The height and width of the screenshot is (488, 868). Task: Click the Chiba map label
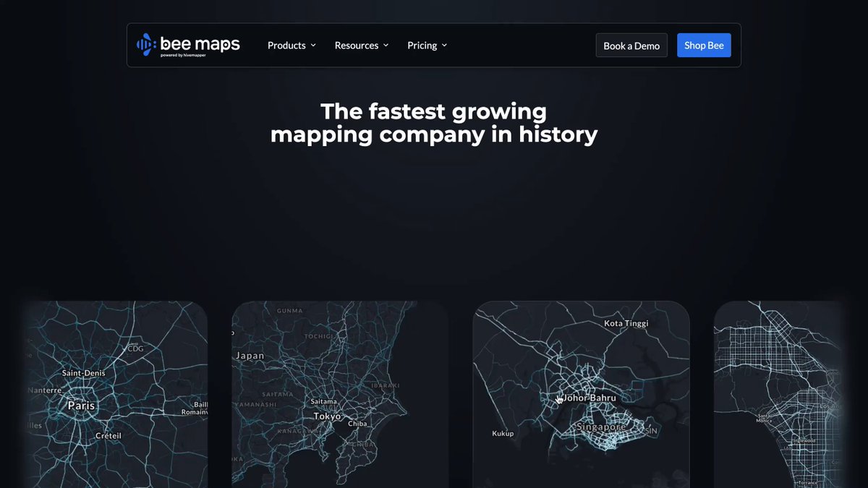pos(357,424)
